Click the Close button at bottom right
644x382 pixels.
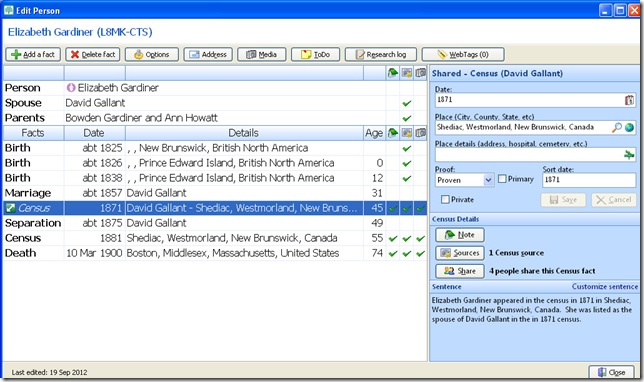click(x=612, y=372)
